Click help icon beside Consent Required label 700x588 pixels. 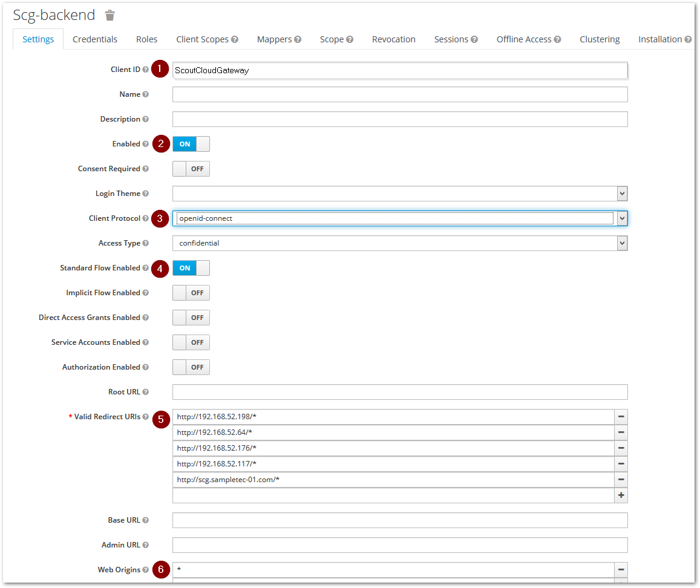pos(145,169)
